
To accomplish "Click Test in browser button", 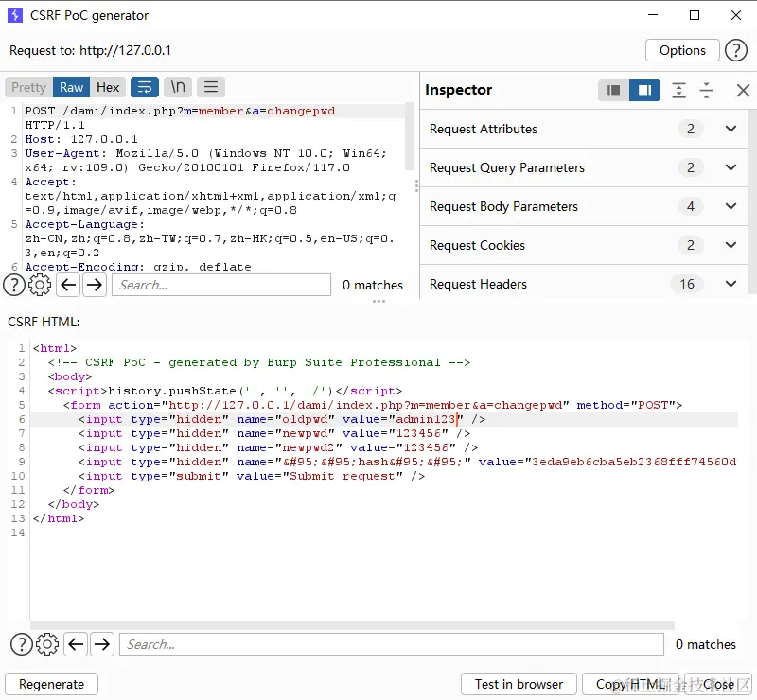I will 519,684.
